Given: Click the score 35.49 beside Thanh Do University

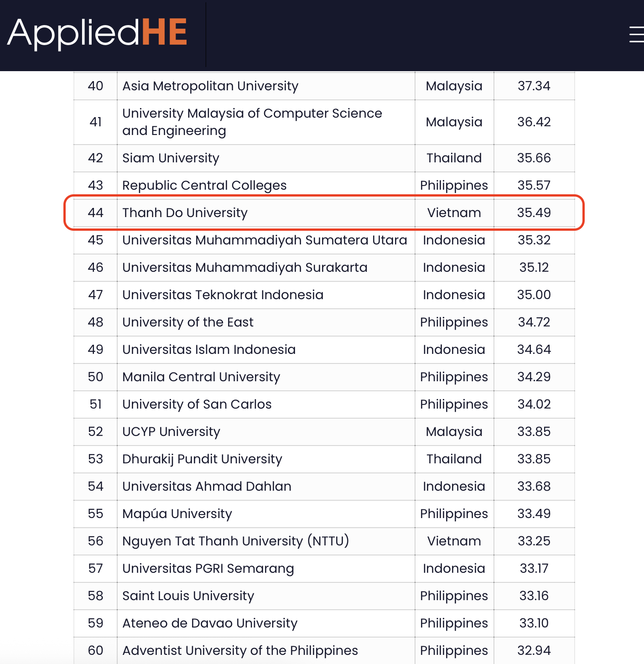Looking at the screenshot, I should 535,213.
